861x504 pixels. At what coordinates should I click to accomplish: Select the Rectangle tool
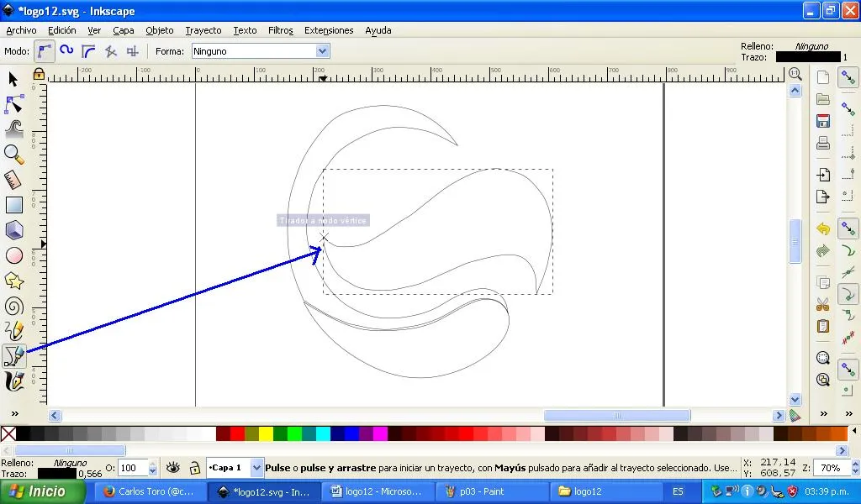click(13, 205)
